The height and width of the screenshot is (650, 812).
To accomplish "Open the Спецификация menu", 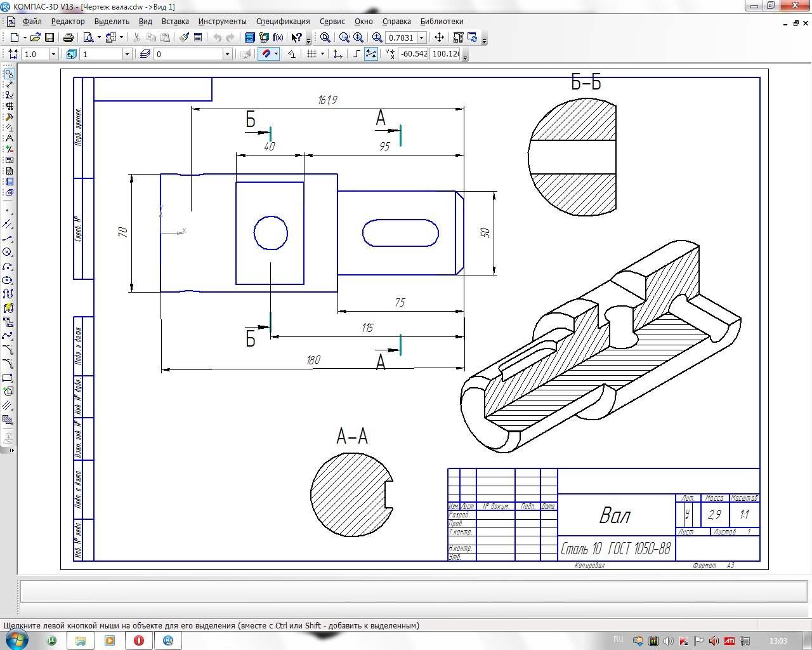I will pyautogui.click(x=283, y=22).
